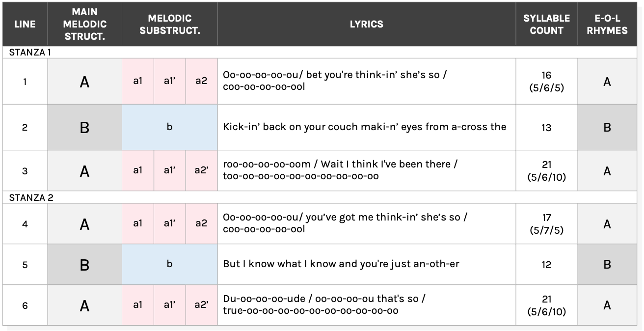The image size is (644, 331).
Task: Select the 'But I know what I know' lyric
Action: pos(341,264)
